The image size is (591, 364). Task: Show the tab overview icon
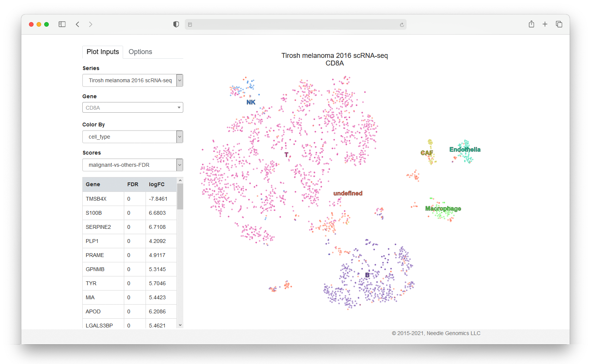click(559, 24)
